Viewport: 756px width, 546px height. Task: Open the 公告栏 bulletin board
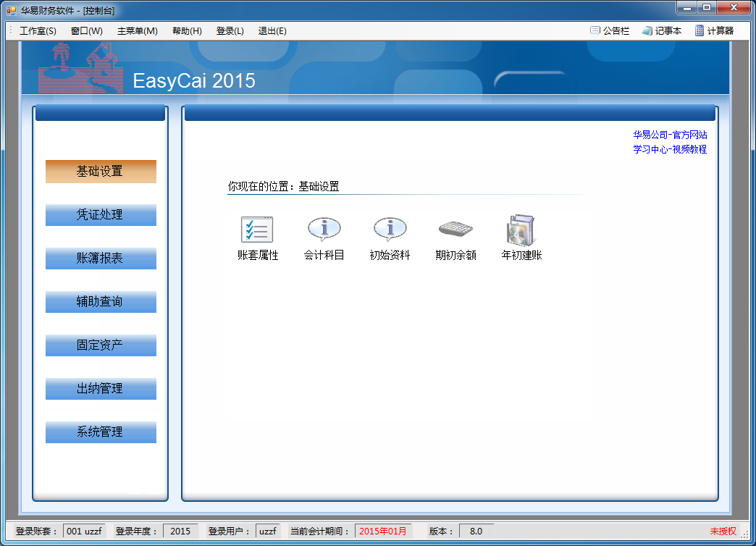[610, 31]
